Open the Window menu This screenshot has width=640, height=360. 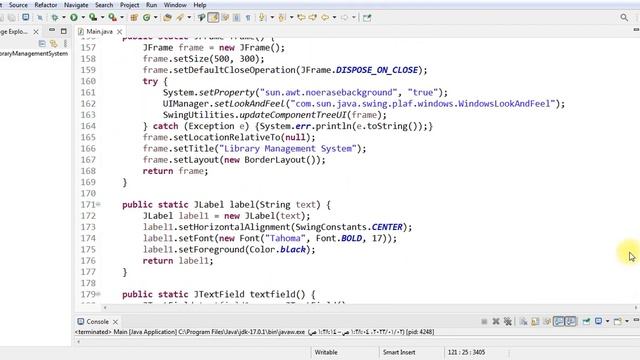[175, 5]
